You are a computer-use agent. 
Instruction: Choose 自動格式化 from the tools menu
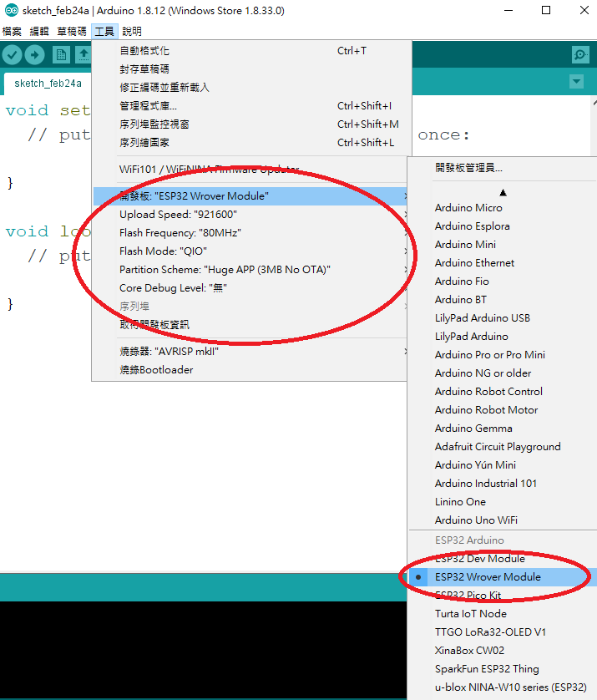[x=250, y=51]
